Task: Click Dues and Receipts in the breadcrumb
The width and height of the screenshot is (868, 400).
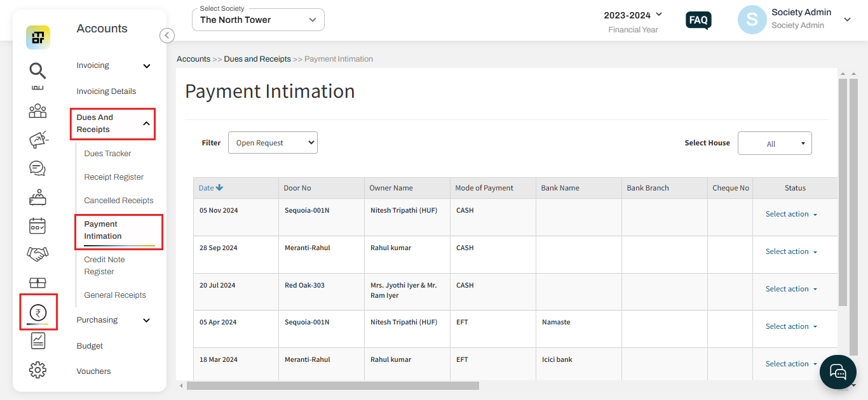Action: point(257,58)
